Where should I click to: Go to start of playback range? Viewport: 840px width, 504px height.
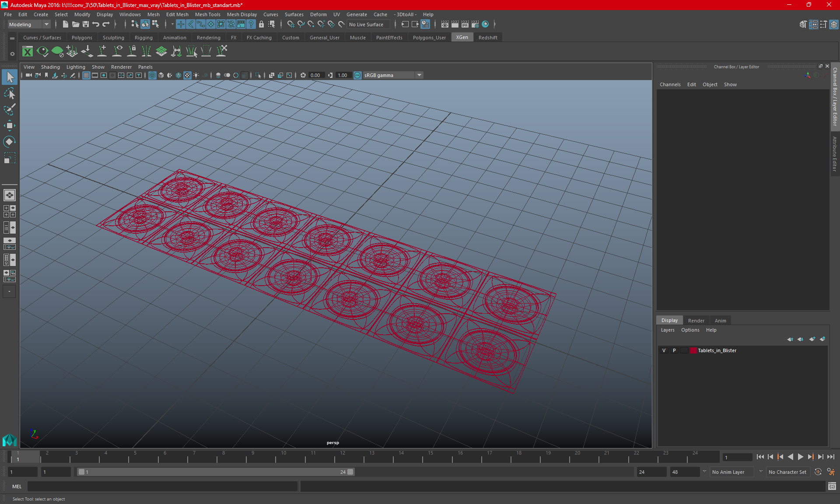(760, 457)
